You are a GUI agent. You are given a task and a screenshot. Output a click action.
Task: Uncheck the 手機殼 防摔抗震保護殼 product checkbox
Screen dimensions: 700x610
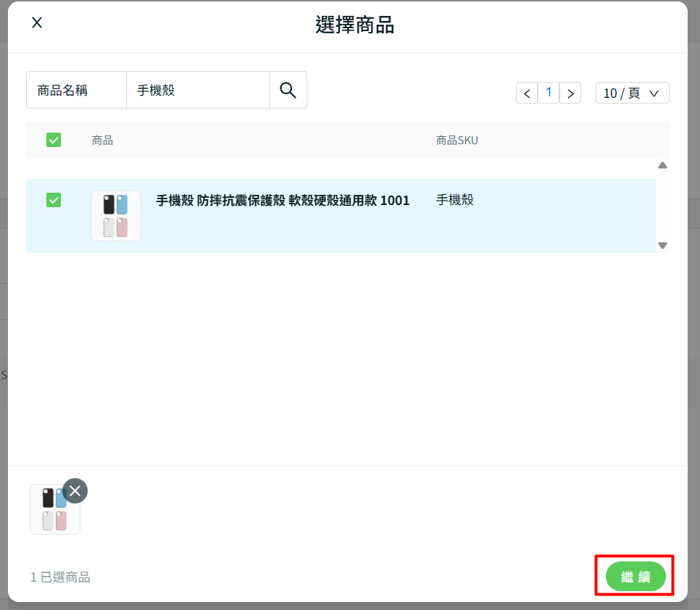click(54, 200)
